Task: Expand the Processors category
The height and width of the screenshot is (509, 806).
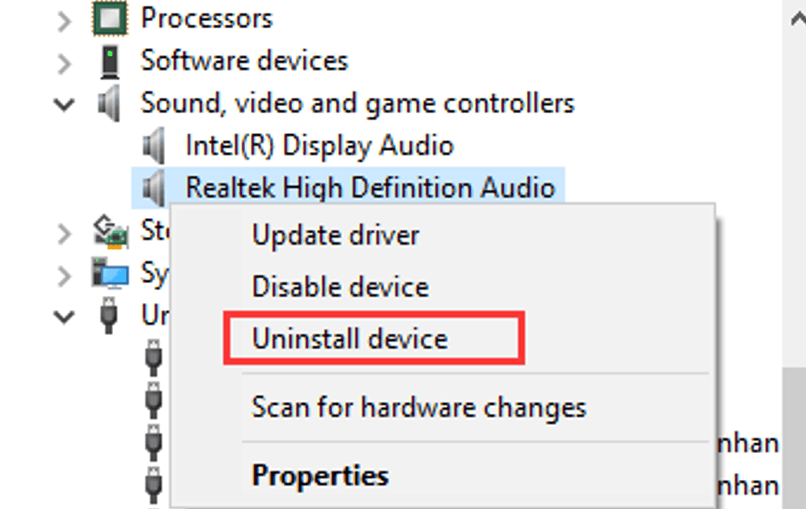Action: point(64,21)
